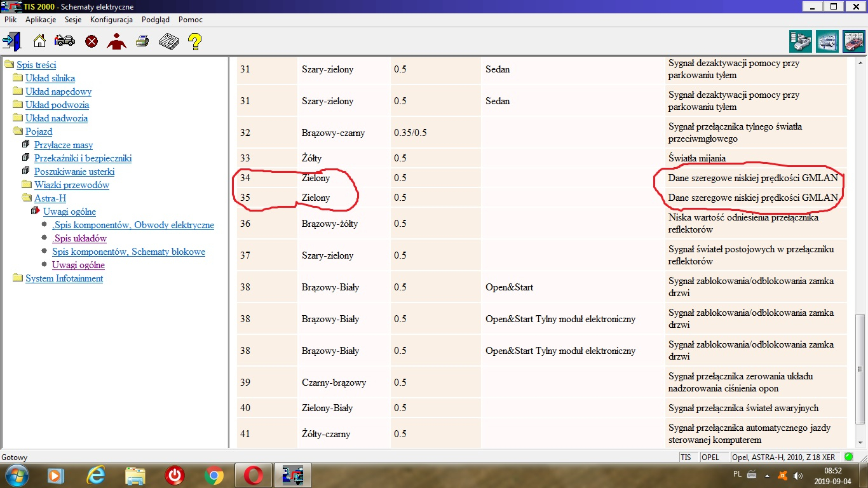Launch Google Chrome from the taskbar

(214, 475)
